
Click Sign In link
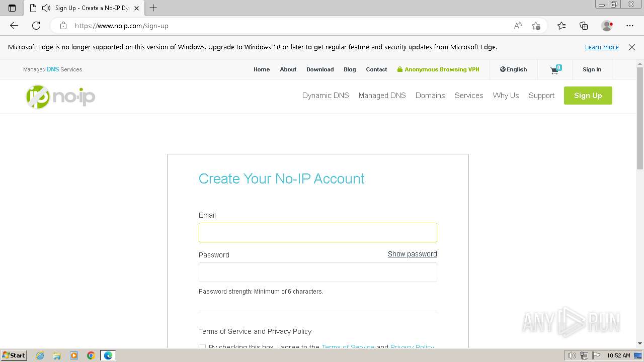pos(592,69)
